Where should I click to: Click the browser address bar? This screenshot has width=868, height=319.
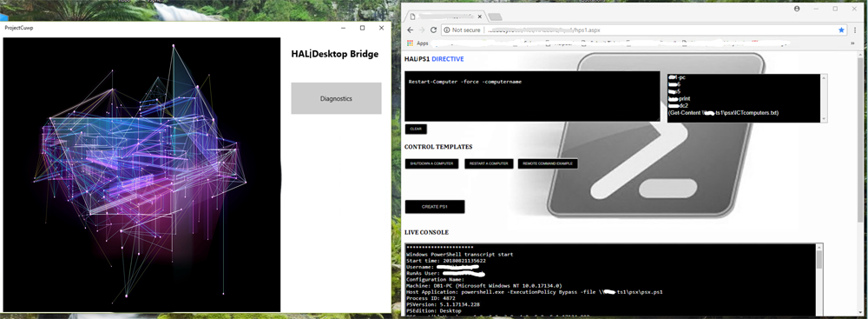[x=645, y=30]
